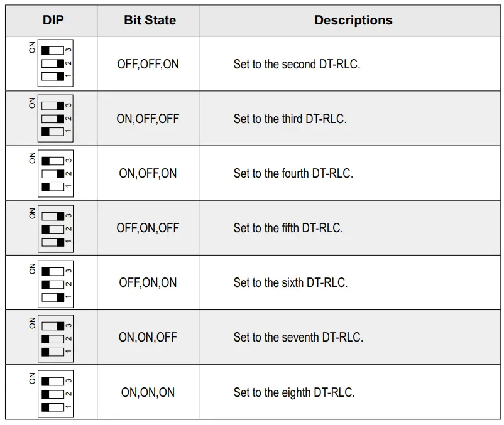This screenshot has width=504, height=425.
Task: Click 'Set to the third DT-RLC.' description
Action: point(290,119)
